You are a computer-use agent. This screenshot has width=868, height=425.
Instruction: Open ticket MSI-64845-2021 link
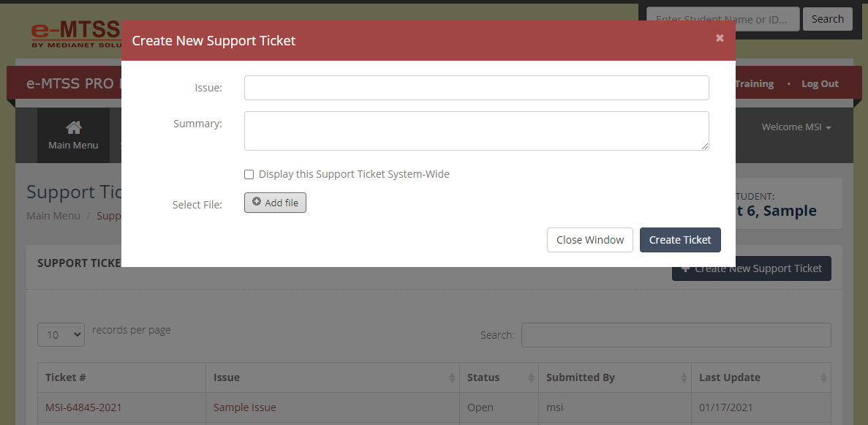[83, 407]
